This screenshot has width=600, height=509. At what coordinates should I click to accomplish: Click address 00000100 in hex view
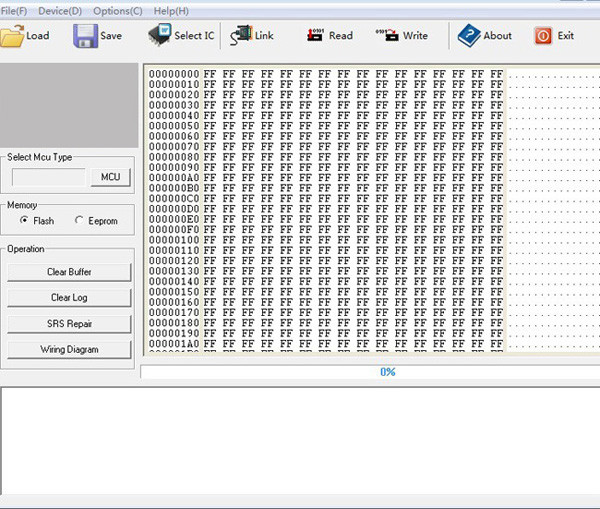coord(174,240)
